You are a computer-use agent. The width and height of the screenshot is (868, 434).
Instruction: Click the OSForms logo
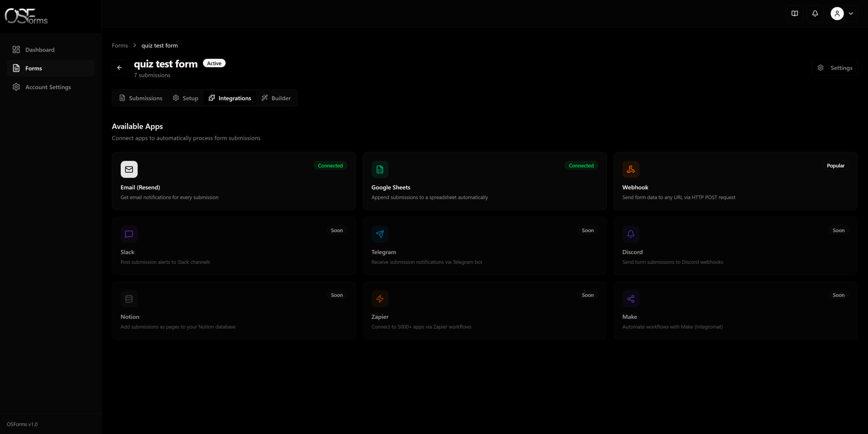pyautogui.click(x=26, y=16)
